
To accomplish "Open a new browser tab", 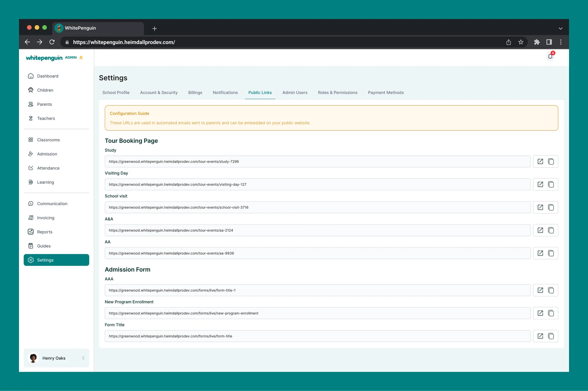I will 155,28.
